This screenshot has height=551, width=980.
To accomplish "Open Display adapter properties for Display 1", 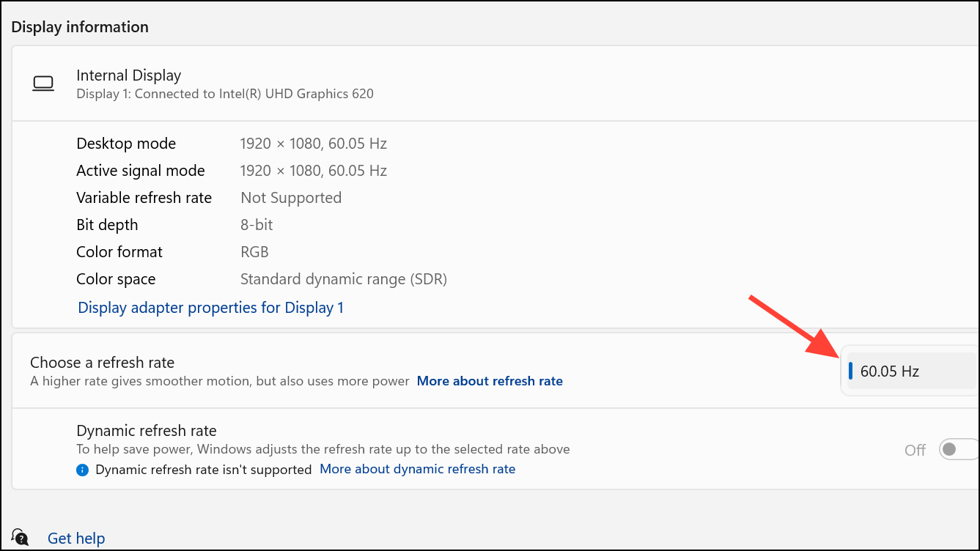I will click(210, 308).
